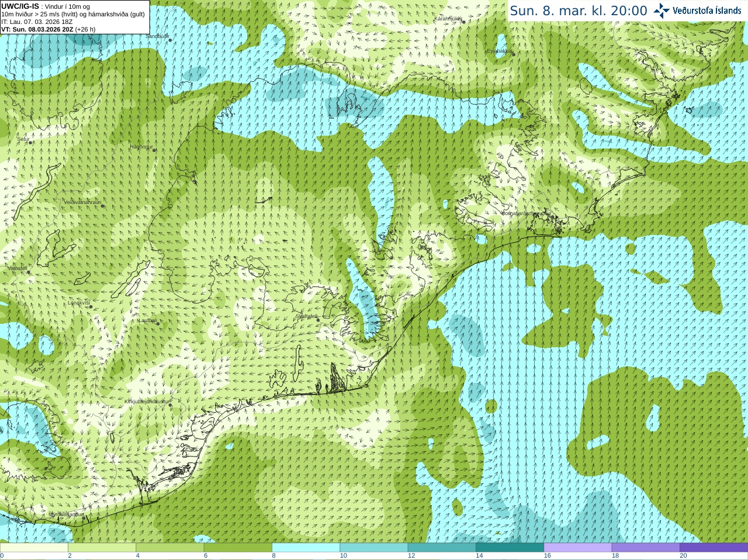Image resolution: width=748 pixels, height=560 pixels.
Task: Click the Kárahnjúkar station dot
Action: (x=463, y=22)
